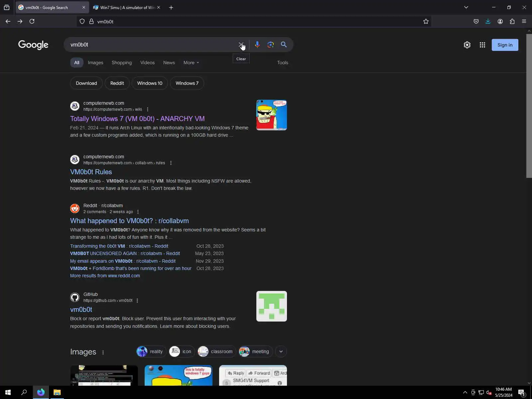Open Images section options menu
Viewport: 532px width, 399px height.
click(103, 352)
